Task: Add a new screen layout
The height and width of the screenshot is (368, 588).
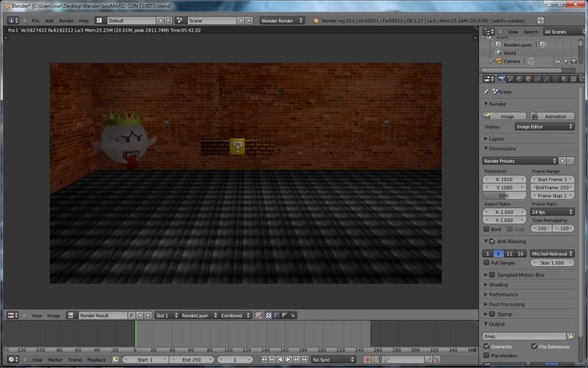Action: click(x=161, y=21)
